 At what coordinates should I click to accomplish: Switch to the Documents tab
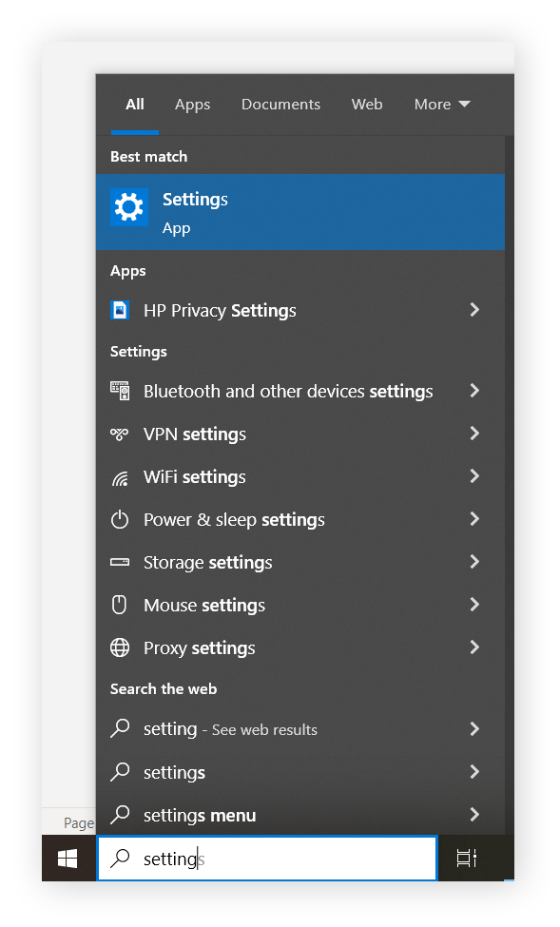pyautogui.click(x=280, y=105)
